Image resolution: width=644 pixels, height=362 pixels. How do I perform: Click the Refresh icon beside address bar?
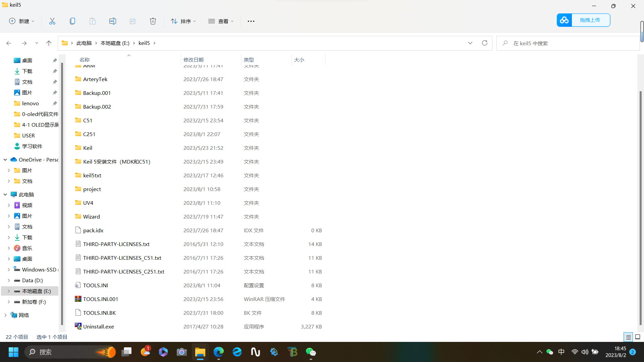pos(485,43)
